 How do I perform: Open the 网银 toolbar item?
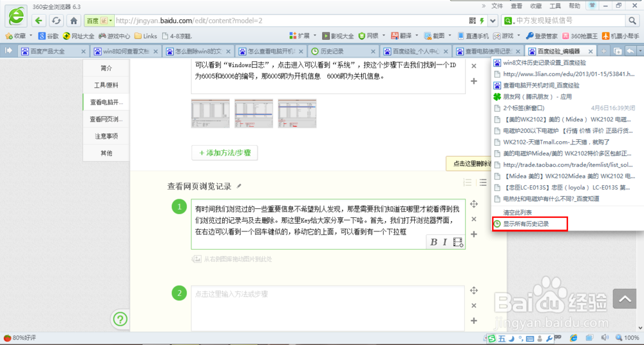[368, 35]
